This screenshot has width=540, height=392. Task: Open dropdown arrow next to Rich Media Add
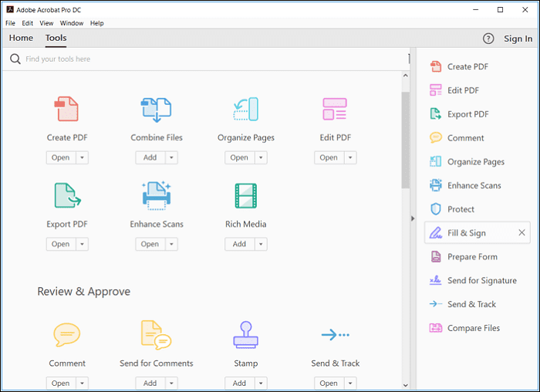[x=261, y=244]
